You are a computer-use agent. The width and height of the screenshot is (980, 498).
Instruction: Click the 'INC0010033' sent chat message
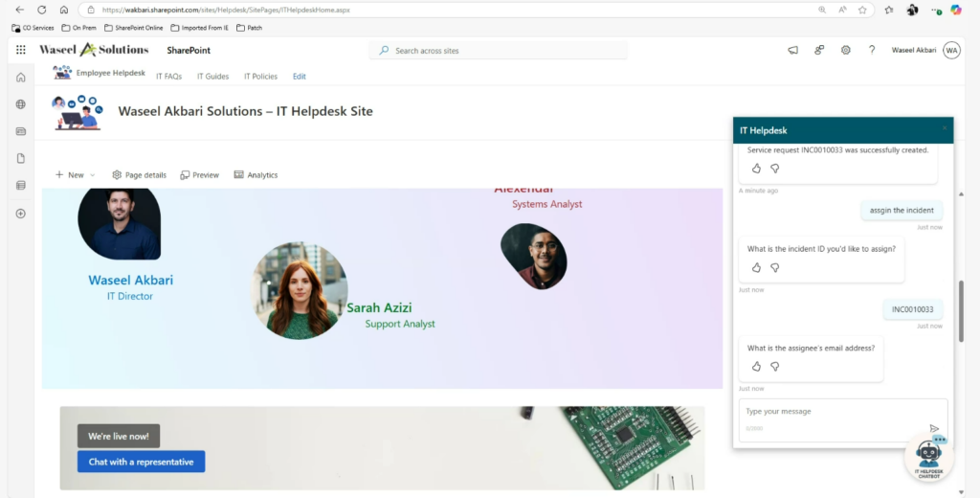[912, 309]
